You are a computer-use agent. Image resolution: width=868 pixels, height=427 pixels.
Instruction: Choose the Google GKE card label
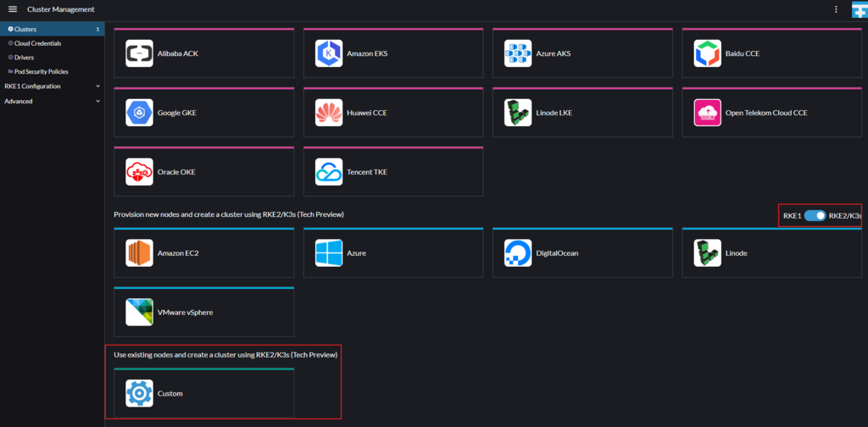point(177,113)
